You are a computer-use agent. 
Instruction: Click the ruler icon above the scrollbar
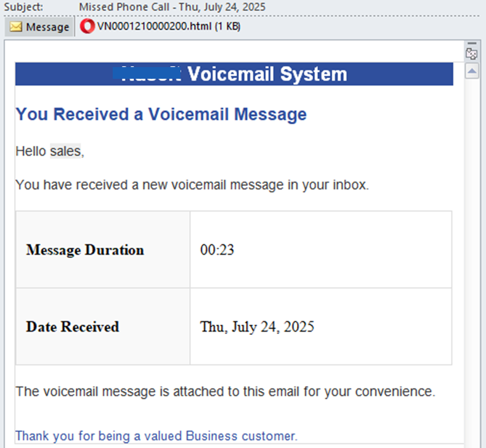pyautogui.click(x=472, y=55)
